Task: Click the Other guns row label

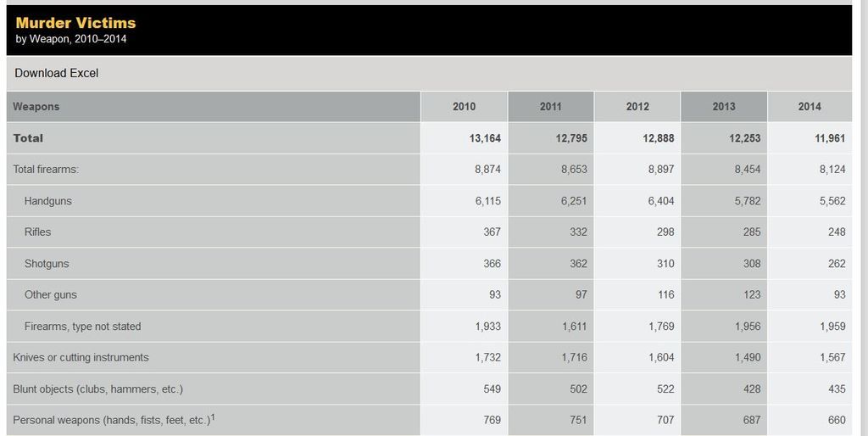Action: tap(51, 295)
